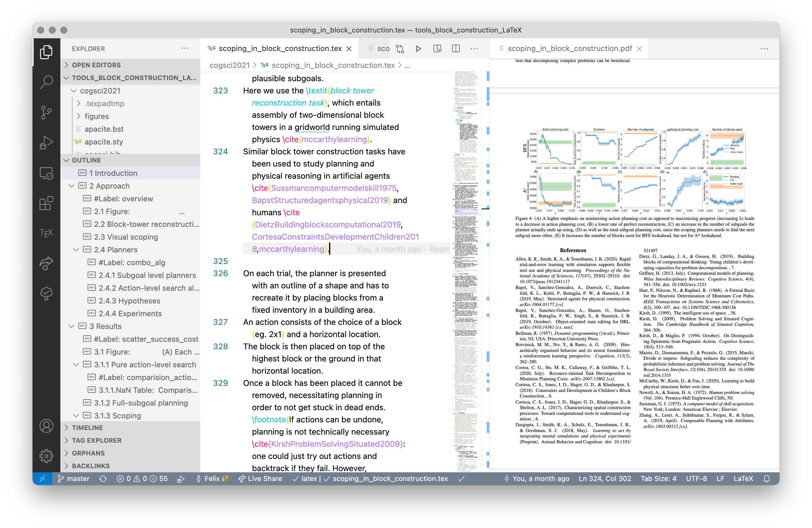Collapse 2.4 Planners in the outline

click(76, 250)
